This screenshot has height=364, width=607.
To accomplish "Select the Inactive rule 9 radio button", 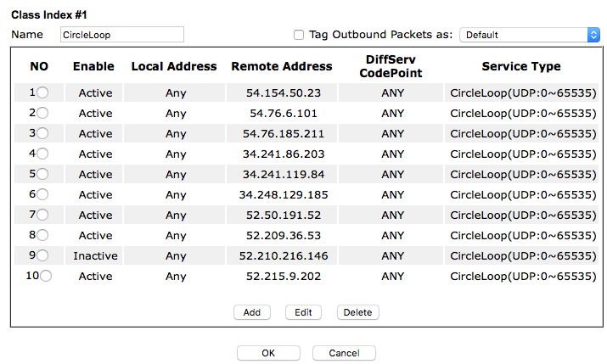I will (42, 255).
